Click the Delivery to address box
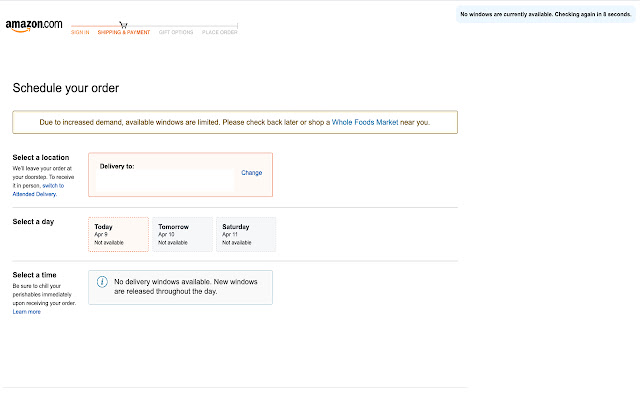 tap(180, 175)
